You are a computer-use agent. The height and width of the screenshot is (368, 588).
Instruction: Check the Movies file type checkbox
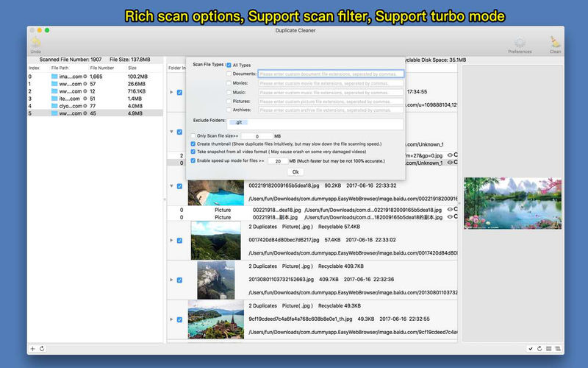(229, 83)
